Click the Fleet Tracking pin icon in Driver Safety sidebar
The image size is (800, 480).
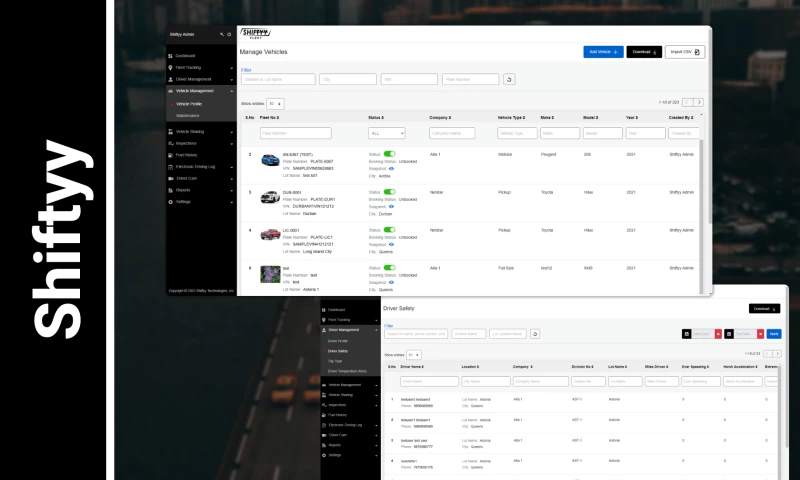pos(324,320)
